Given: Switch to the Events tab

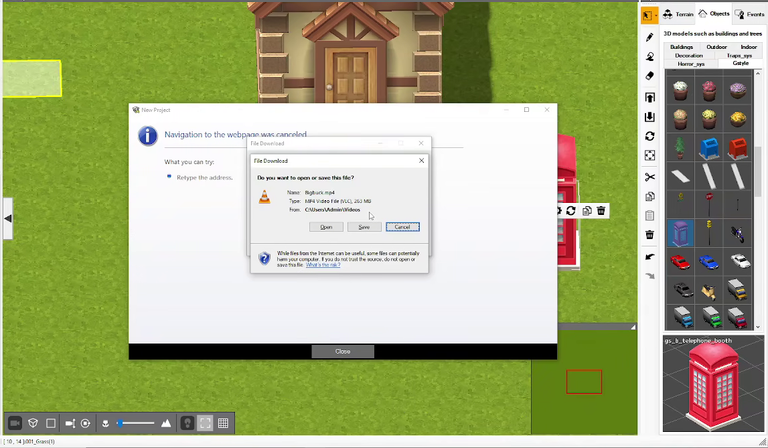Looking at the screenshot, I should click(x=749, y=14).
